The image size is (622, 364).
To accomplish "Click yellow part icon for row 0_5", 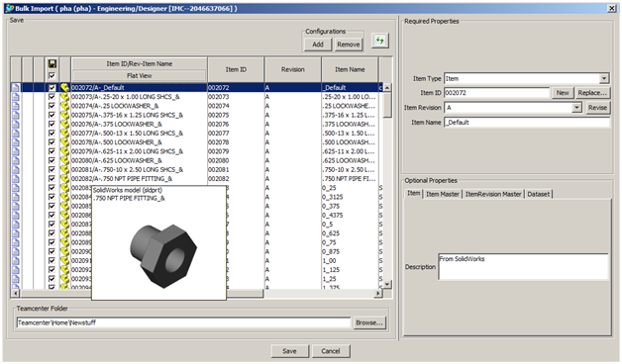I will pyautogui.click(x=64, y=225).
